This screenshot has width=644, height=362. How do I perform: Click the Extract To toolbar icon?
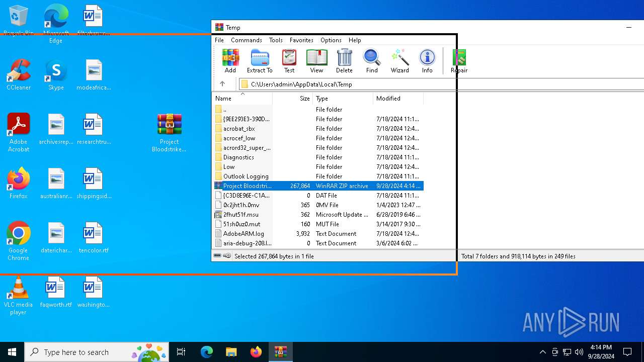[x=260, y=61]
